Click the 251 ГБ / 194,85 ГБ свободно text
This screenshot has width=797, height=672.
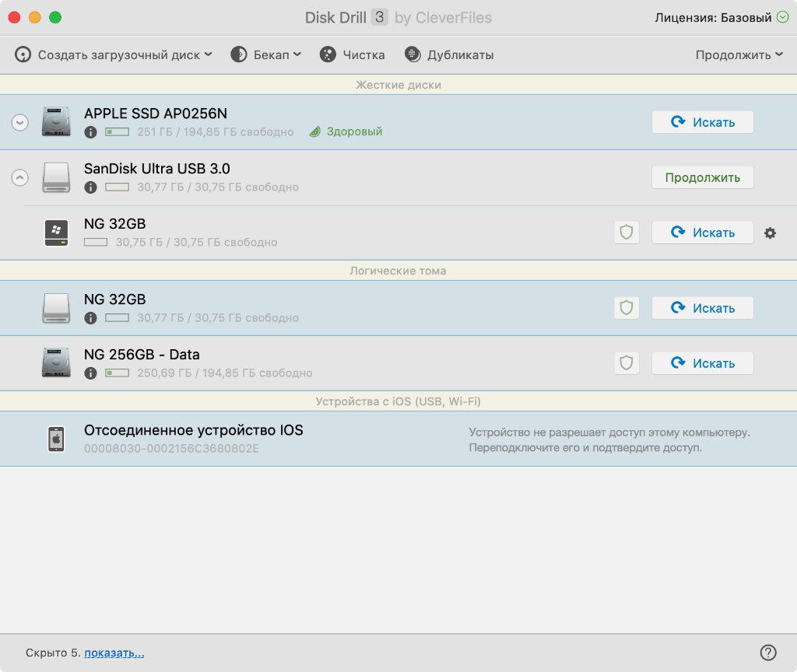(x=216, y=132)
